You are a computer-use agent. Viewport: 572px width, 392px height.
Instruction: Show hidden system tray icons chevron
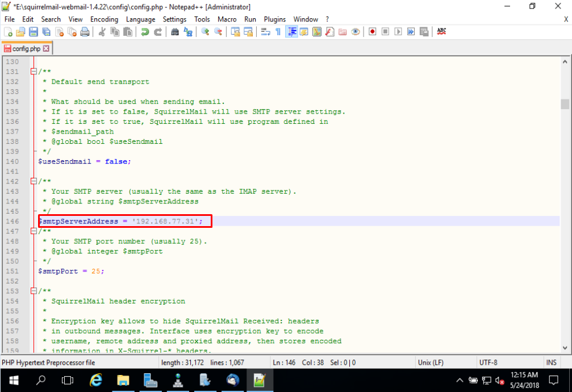[460, 380]
